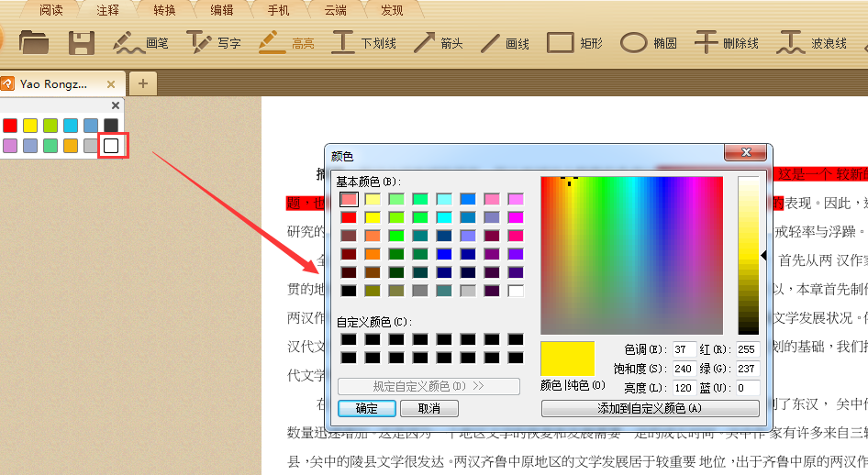Choose the 下划线 underline tool

point(363,42)
